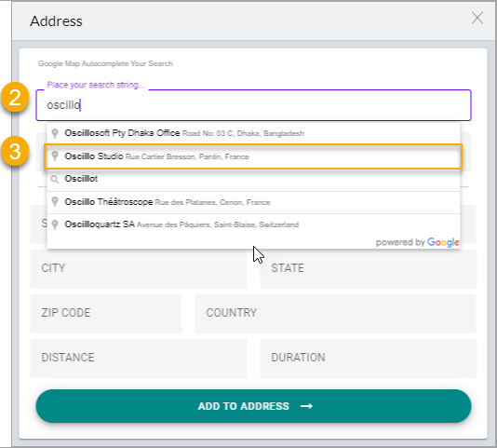Screen dimensions: 497x448
Task: Click the Add To Address button
Action: [253, 406]
